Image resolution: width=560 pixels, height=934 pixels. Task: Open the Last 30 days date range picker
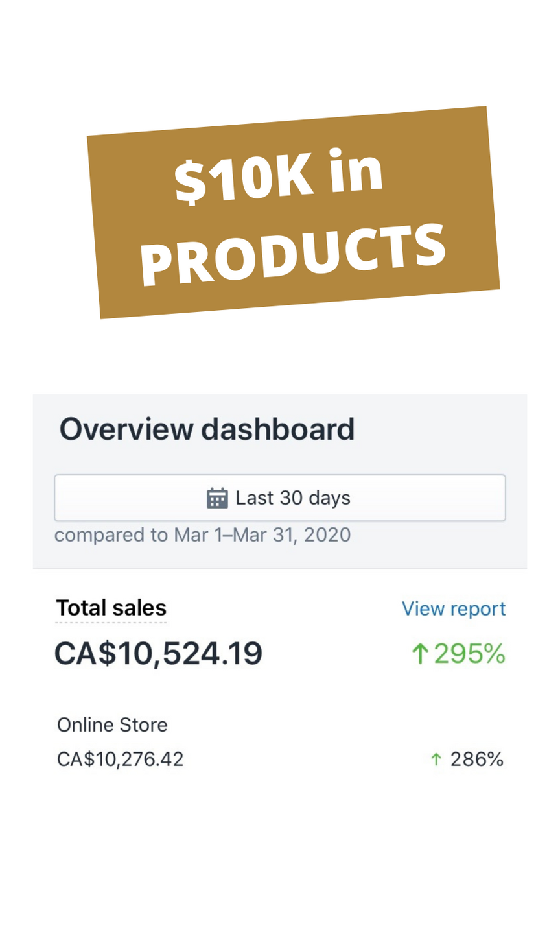click(x=279, y=498)
